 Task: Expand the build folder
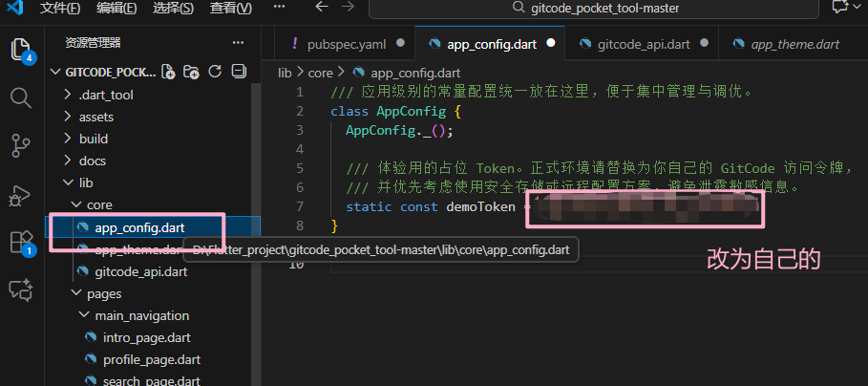click(x=68, y=139)
